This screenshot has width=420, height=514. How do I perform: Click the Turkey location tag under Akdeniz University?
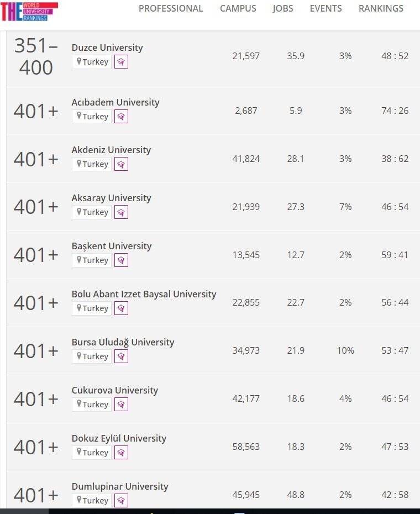[x=92, y=164]
